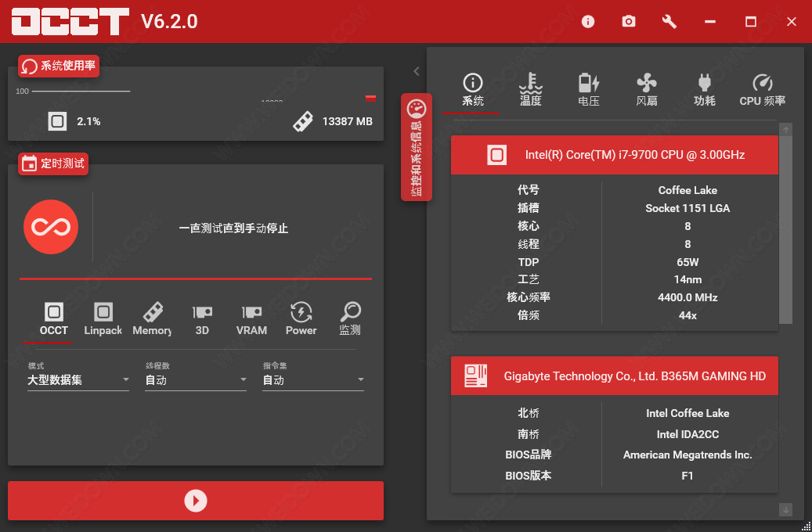The height and width of the screenshot is (532, 812).
Task: Maximize the OCCT window
Action: point(750,22)
